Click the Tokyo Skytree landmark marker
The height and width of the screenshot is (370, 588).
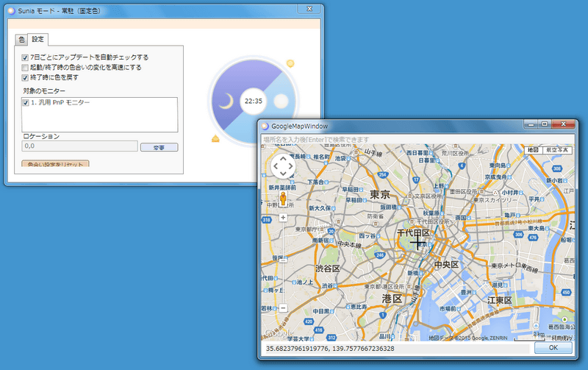pyautogui.click(x=495, y=193)
